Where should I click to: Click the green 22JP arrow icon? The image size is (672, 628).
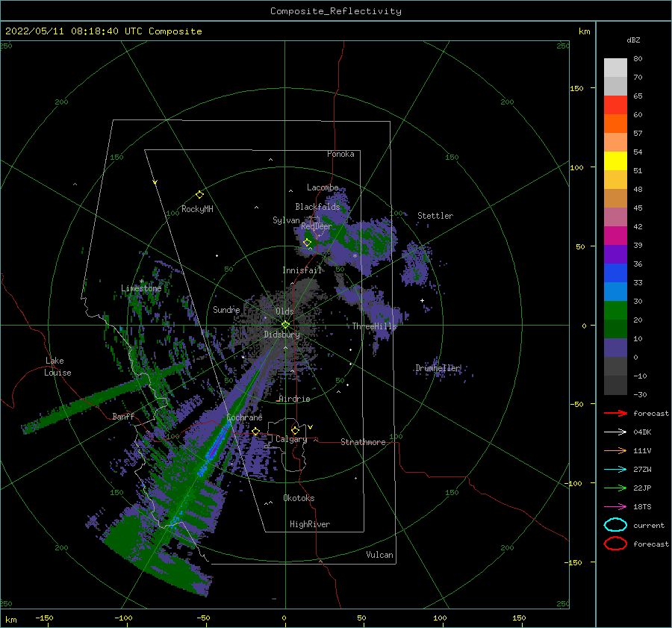615,488
